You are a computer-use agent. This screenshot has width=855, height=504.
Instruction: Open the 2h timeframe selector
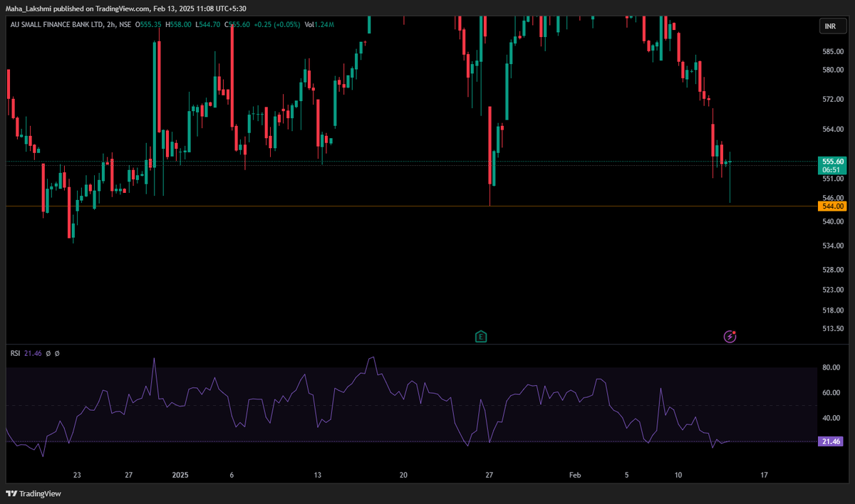click(110, 24)
